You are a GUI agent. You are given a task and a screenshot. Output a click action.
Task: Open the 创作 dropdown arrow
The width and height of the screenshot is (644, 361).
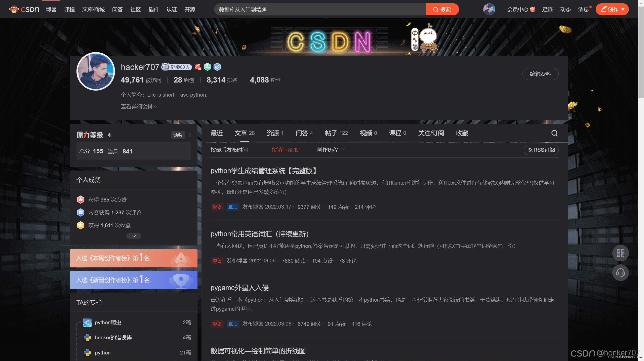click(623, 10)
